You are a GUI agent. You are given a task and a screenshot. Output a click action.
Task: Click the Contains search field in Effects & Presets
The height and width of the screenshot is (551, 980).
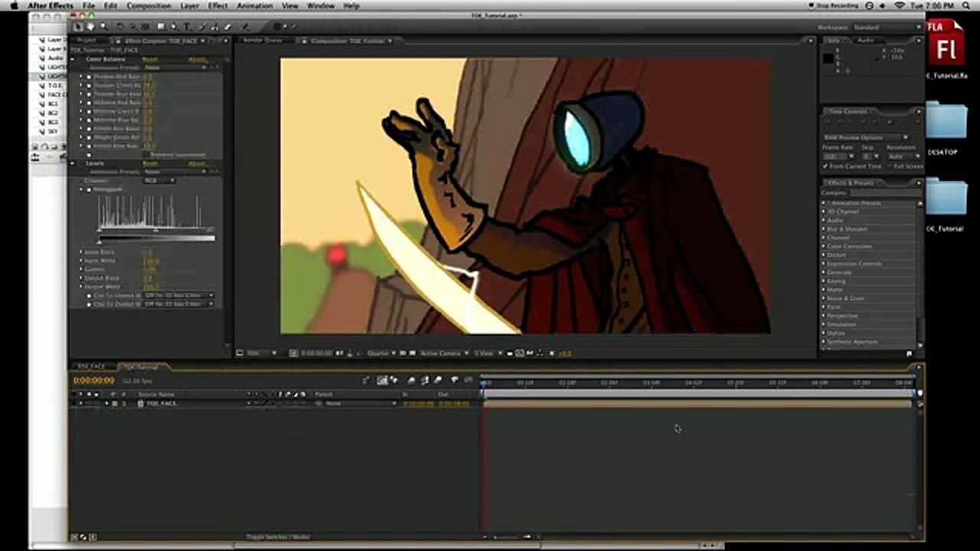pos(885,193)
